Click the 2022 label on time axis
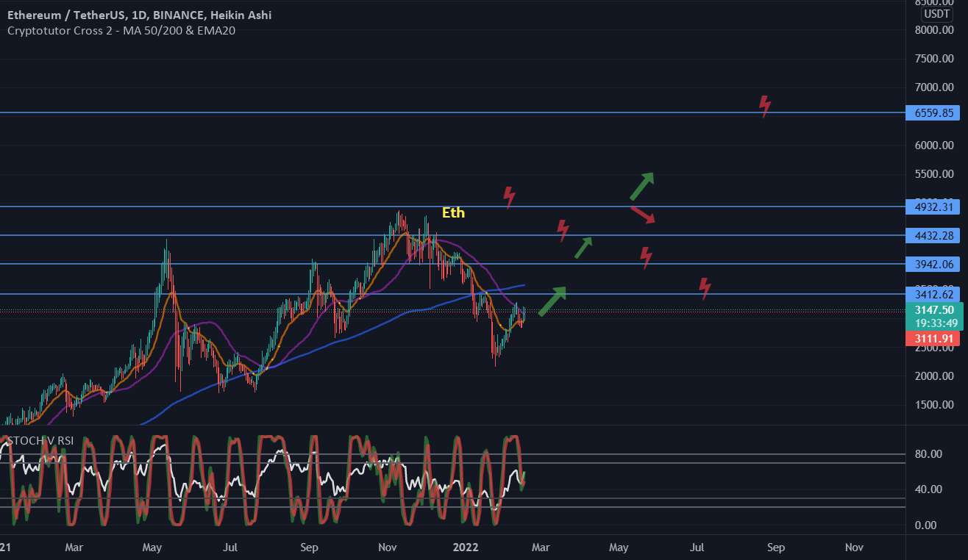Screen dimensions: 968x560 [x=466, y=548]
